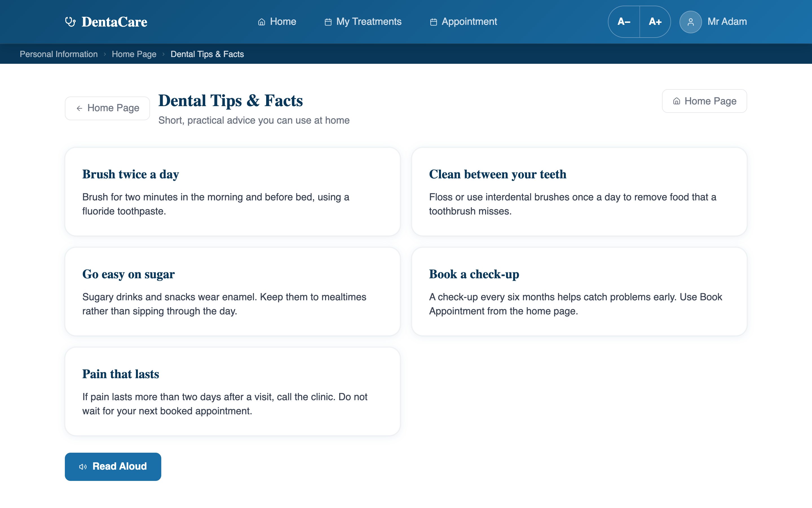Increase text size with A+ button
The height and width of the screenshot is (508, 812).
click(x=655, y=22)
